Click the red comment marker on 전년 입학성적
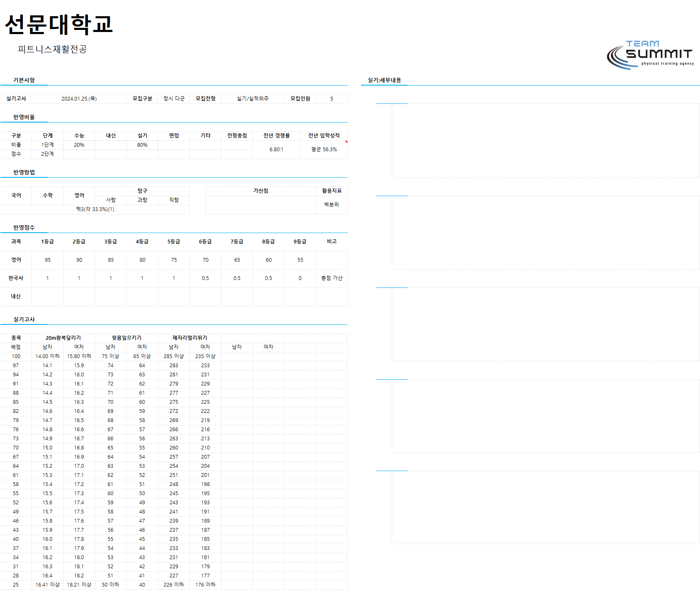 coord(346,142)
